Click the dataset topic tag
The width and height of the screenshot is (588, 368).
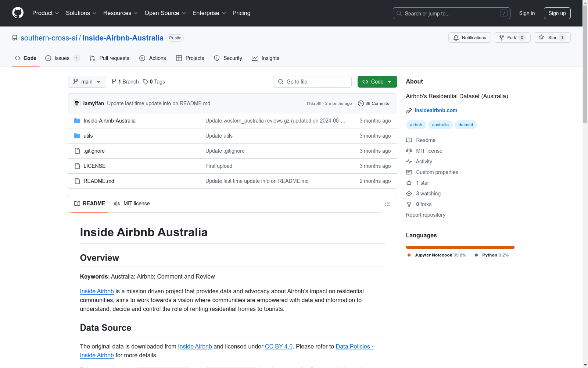click(466, 125)
